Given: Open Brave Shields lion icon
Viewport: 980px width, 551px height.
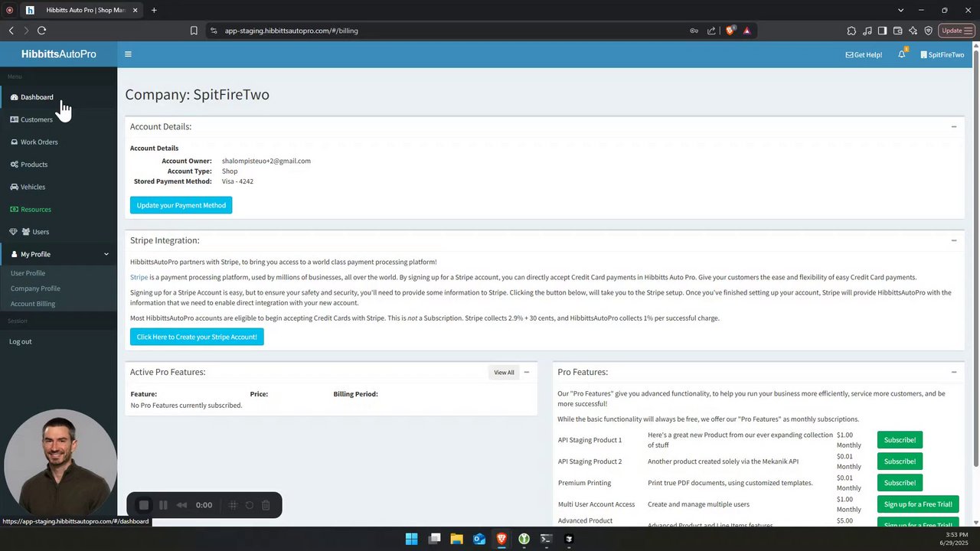Looking at the screenshot, I should click(x=730, y=31).
